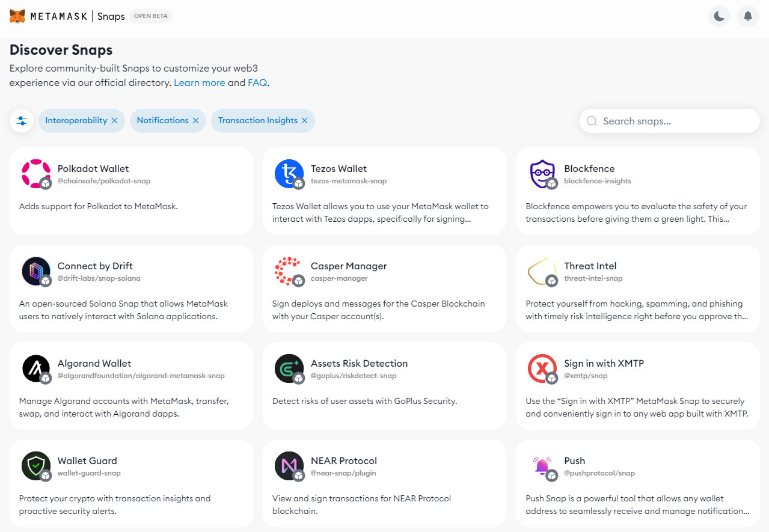Click the Tezos Wallet logo icon
769x532 pixels.
pos(289,174)
